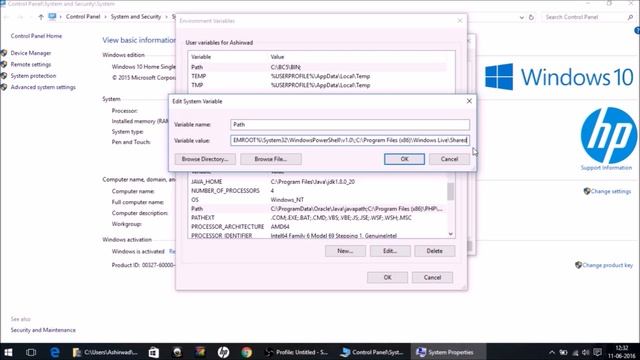Open the network icon in the system tray

pyautogui.click(x=575, y=352)
